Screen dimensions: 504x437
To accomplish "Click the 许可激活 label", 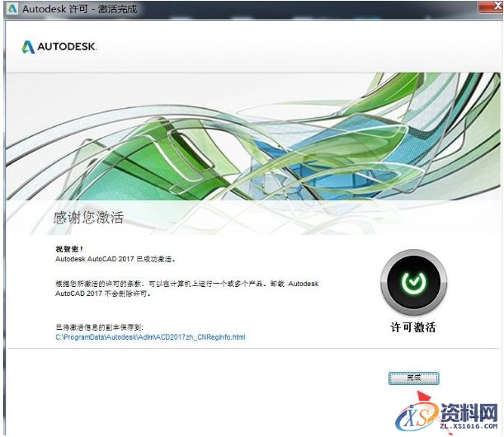I will coord(413,327).
